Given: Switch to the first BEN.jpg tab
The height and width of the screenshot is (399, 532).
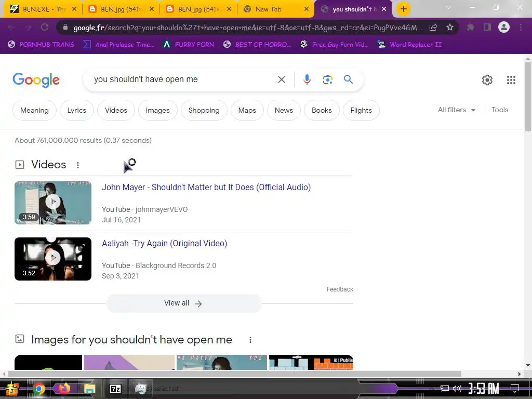Looking at the screenshot, I should coord(119,9).
